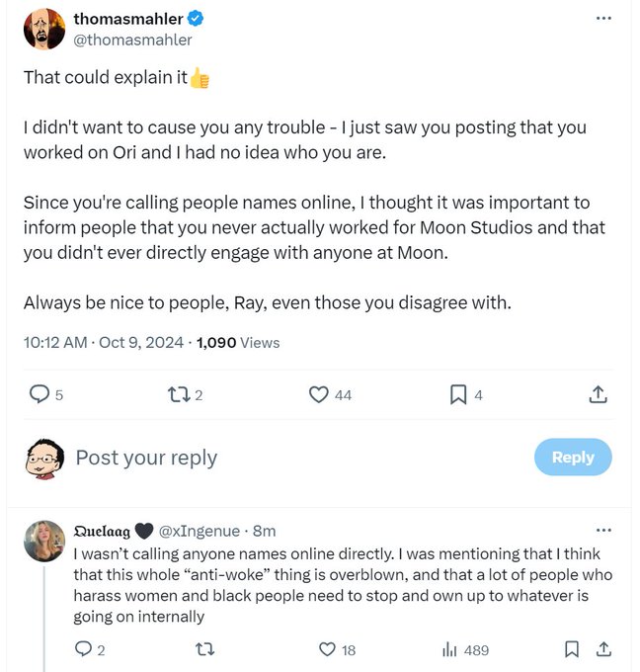
Task: Like the main tweet with heart icon
Action: click(x=318, y=394)
